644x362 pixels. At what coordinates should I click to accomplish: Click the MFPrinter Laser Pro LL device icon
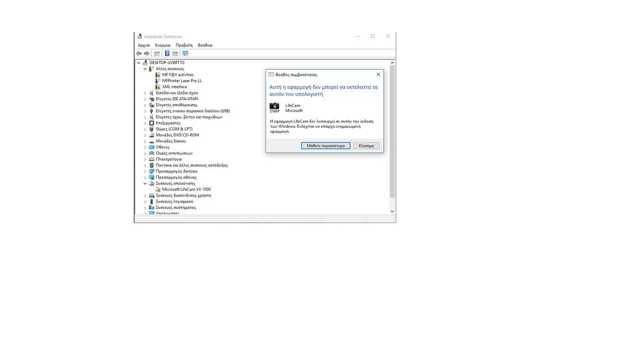(x=158, y=81)
